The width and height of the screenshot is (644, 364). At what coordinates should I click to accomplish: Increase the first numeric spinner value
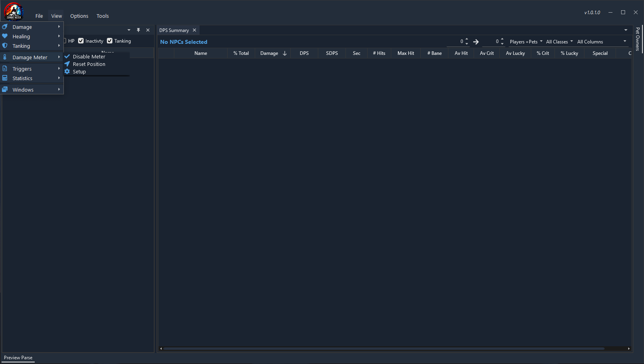click(467, 39)
